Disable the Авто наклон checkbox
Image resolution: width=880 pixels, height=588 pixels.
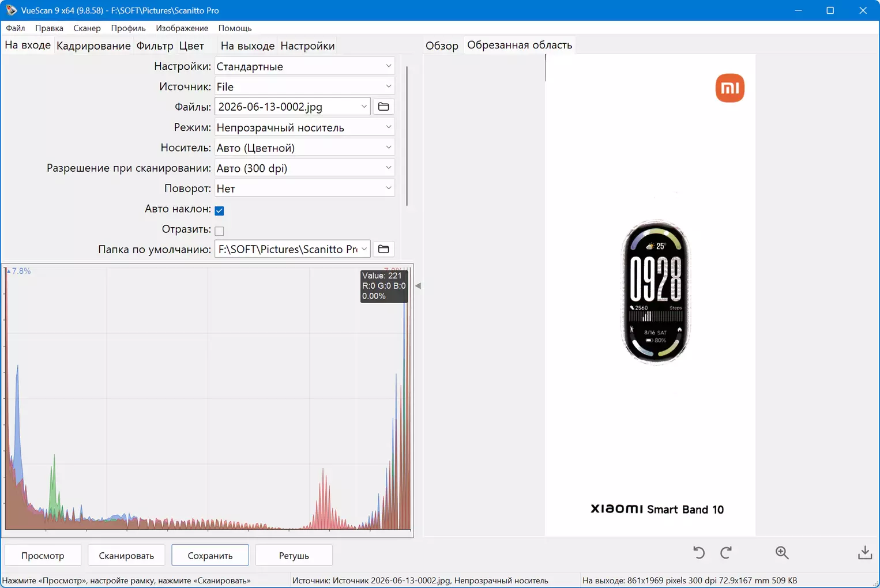click(x=219, y=210)
